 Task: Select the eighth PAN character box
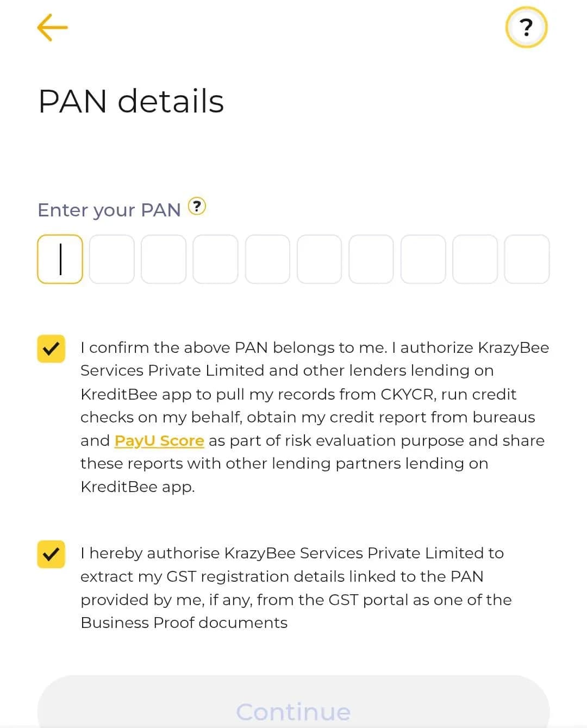point(423,259)
